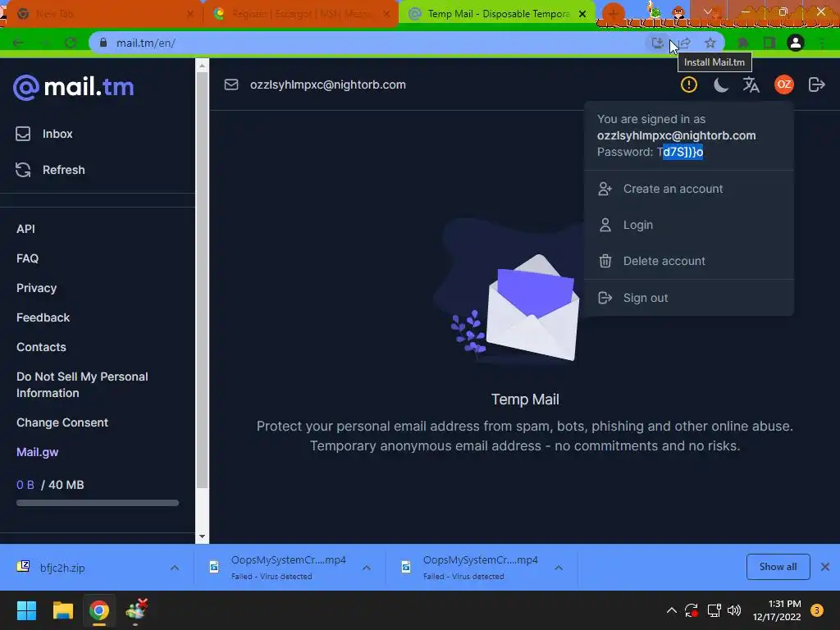Click the orange OZ account avatar
The image size is (840, 630).
pos(784,84)
